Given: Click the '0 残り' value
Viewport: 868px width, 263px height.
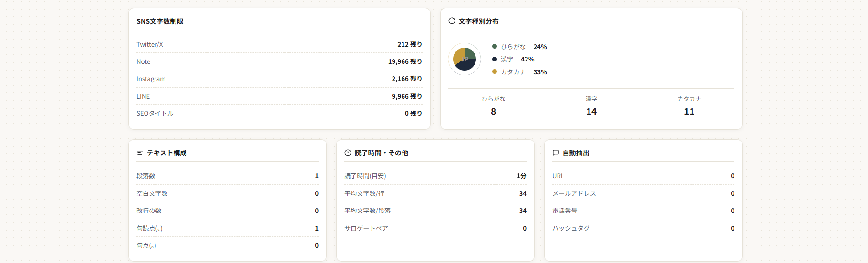Looking at the screenshot, I should [413, 113].
